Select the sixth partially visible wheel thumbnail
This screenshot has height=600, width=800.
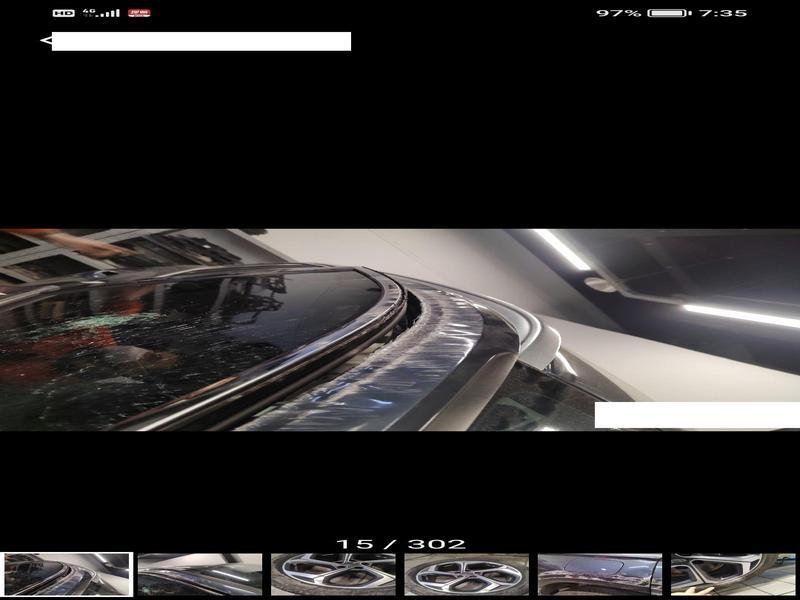click(x=733, y=574)
